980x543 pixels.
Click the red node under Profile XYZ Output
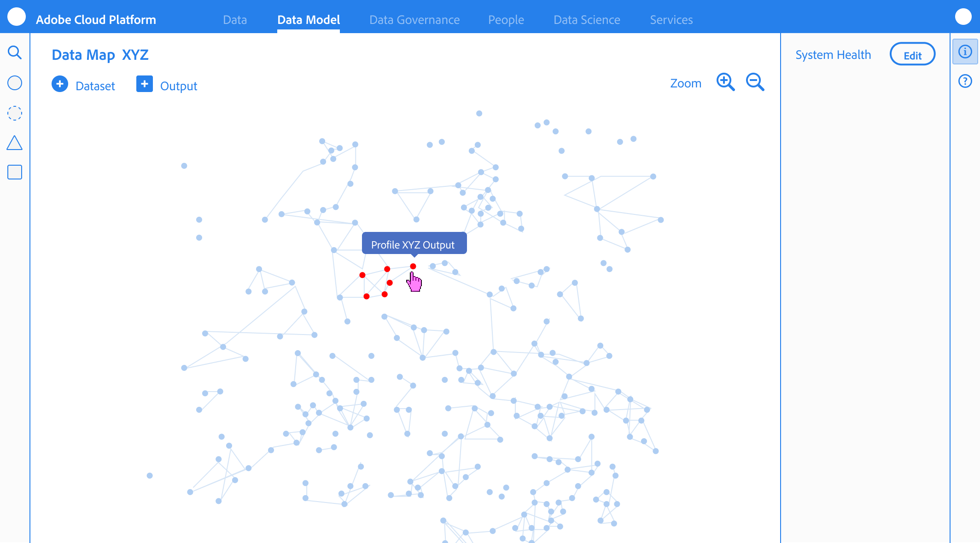[413, 266]
